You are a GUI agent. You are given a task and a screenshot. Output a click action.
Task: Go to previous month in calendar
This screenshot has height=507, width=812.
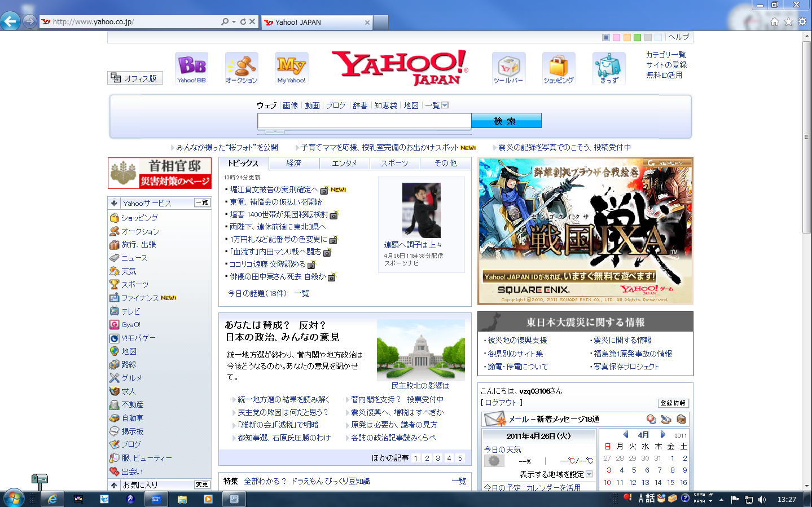pos(625,435)
